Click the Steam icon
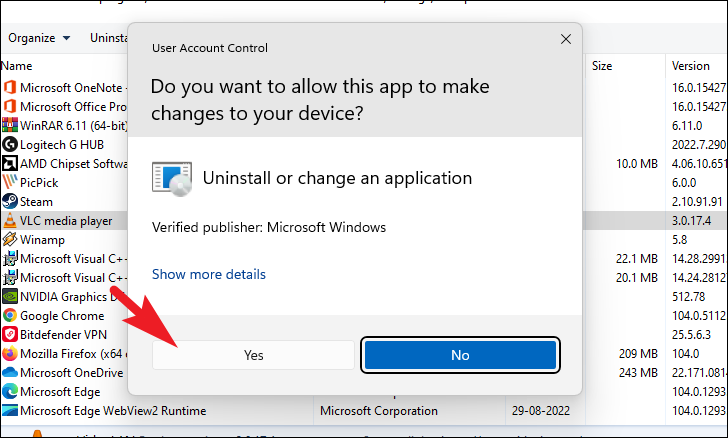This screenshot has height=438, width=728. [x=10, y=202]
